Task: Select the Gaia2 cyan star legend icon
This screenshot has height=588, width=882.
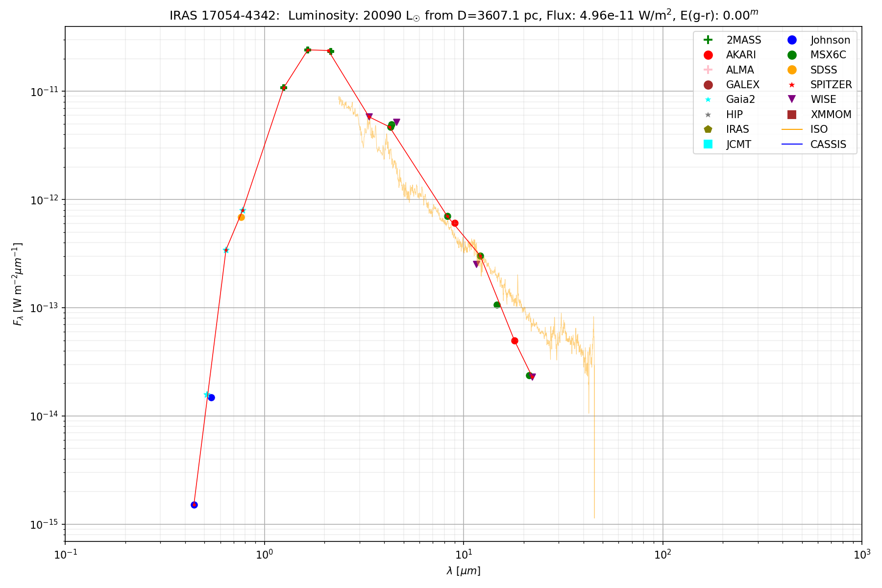Action: tap(708, 99)
